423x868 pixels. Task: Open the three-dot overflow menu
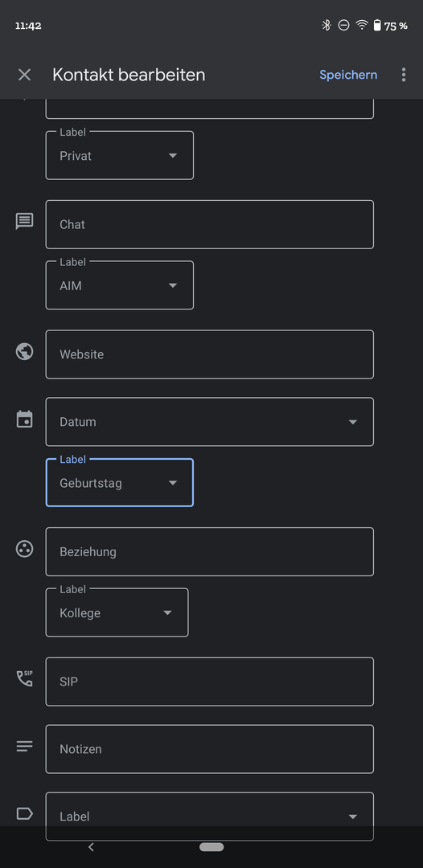pyautogui.click(x=404, y=75)
